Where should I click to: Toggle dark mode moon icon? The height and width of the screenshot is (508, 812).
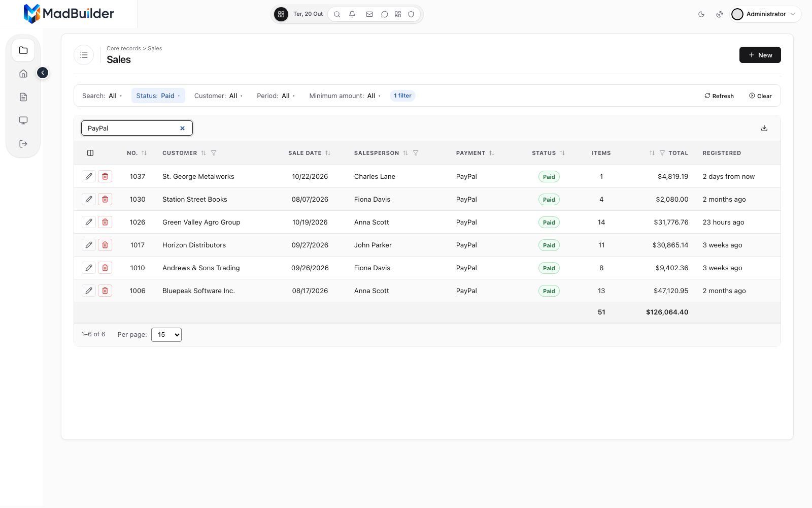(701, 14)
